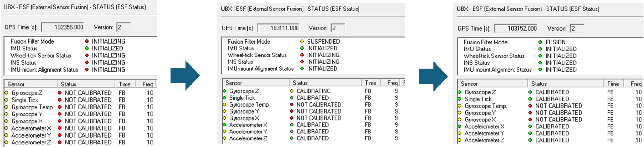Click the green IMU Status LED in the 102356.000 panel
Image resolution: width=644 pixels, height=147 pixels.
click(x=87, y=48)
